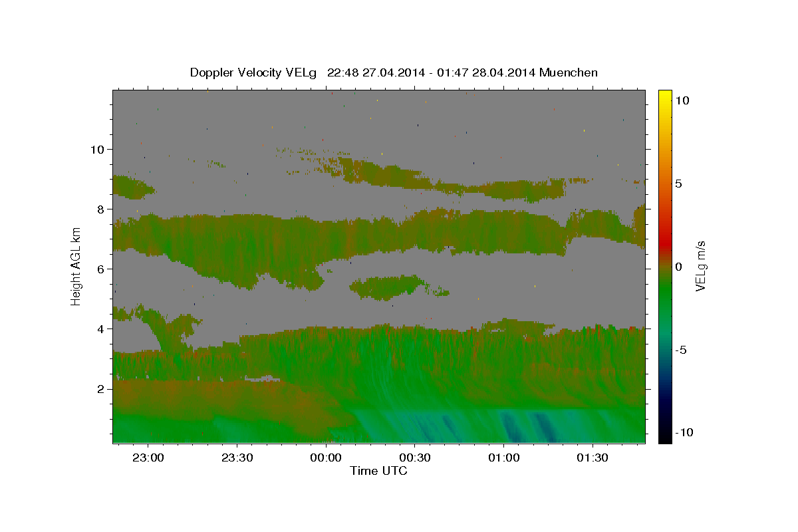Click the colorbar value 0
This screenshot has height=532, width=798.
tap(678, 267)
